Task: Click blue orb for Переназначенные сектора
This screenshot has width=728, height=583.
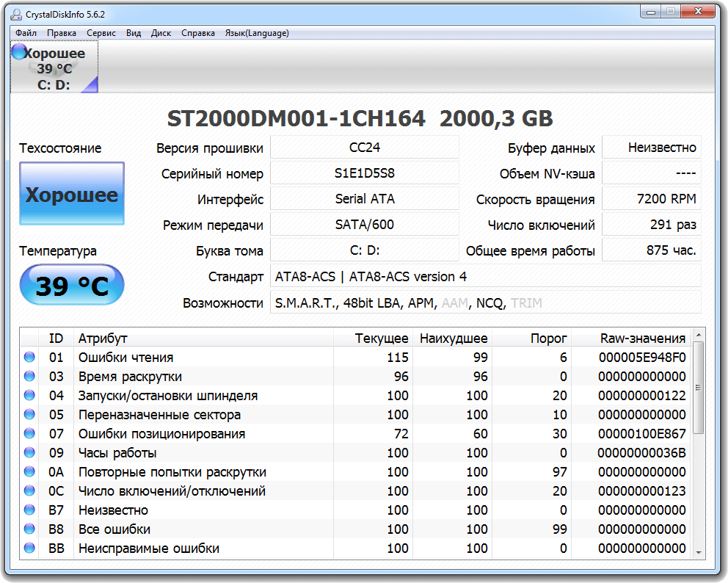Action: (29, 415)
